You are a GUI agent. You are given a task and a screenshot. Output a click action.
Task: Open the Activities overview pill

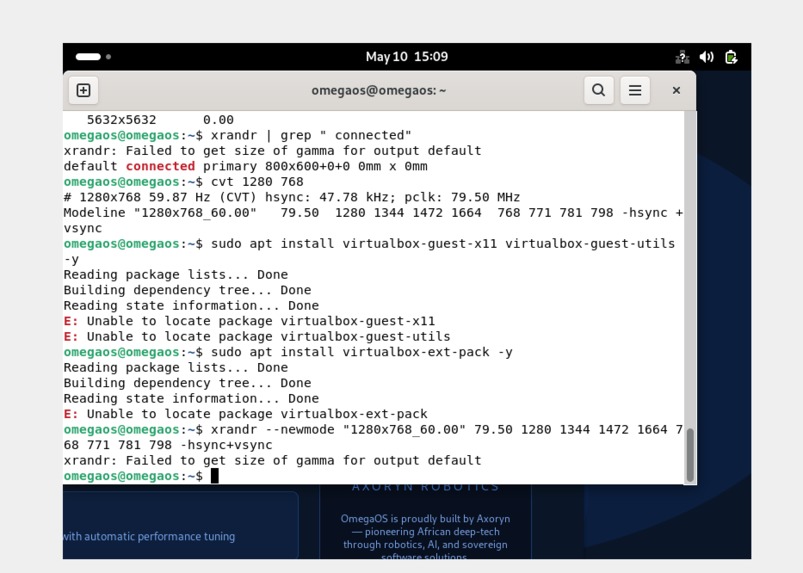pyautogui.click(x=88, y=56)
